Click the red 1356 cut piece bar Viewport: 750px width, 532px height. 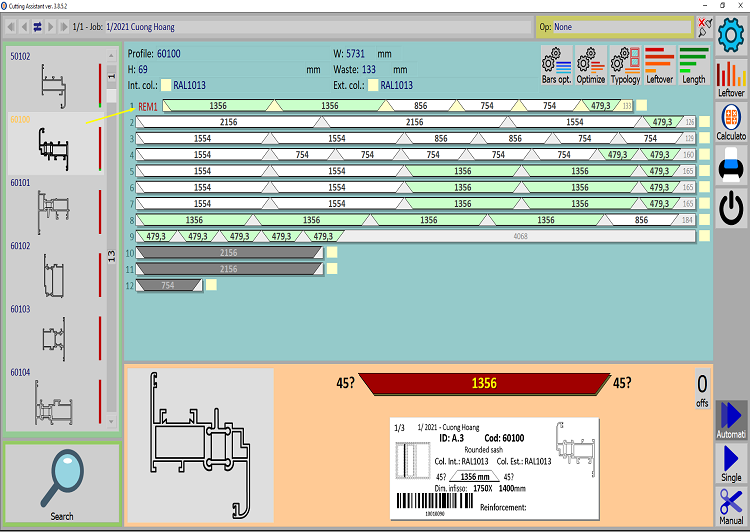coord(484,383)
